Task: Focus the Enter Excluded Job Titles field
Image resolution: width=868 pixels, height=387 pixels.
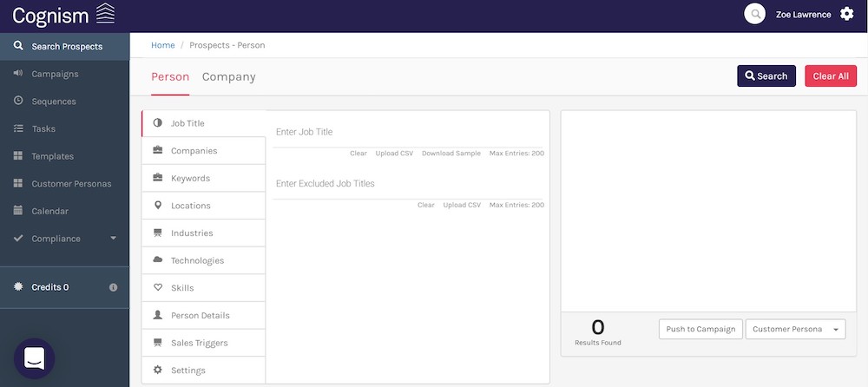Action: (408, 184)
